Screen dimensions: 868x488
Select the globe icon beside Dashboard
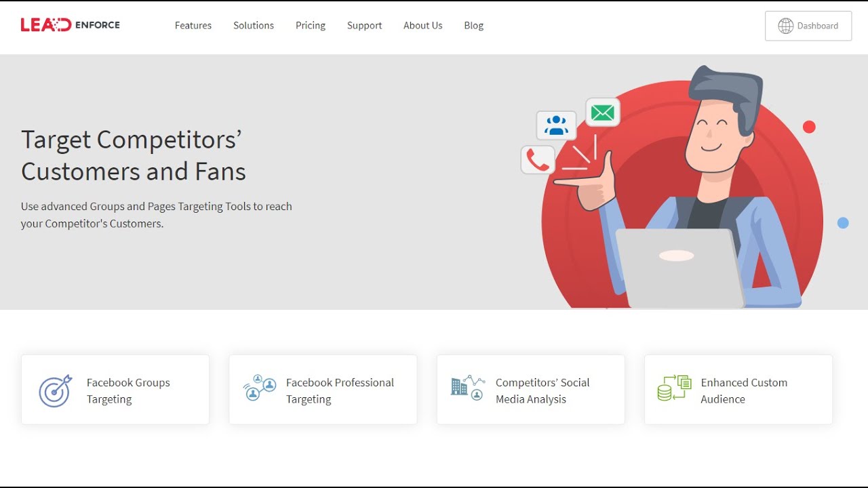(785, 26)
